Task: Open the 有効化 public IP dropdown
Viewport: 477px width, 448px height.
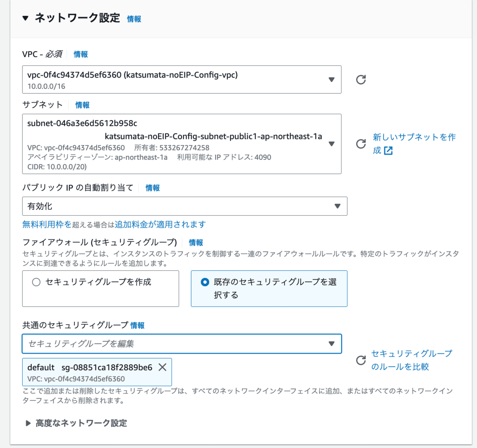Action: pos(185,206)
